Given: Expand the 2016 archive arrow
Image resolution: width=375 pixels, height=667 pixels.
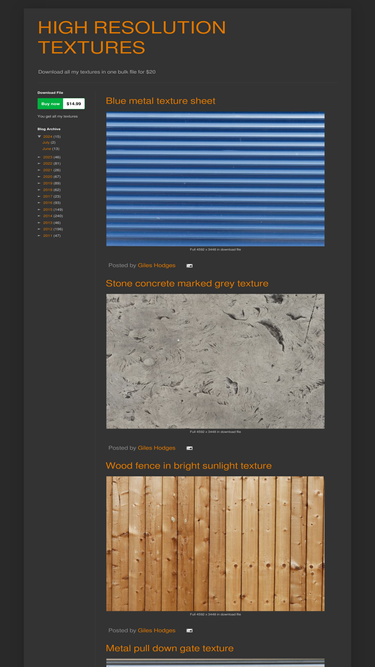Looking at the screenshot, I should (x=40, y=203).
